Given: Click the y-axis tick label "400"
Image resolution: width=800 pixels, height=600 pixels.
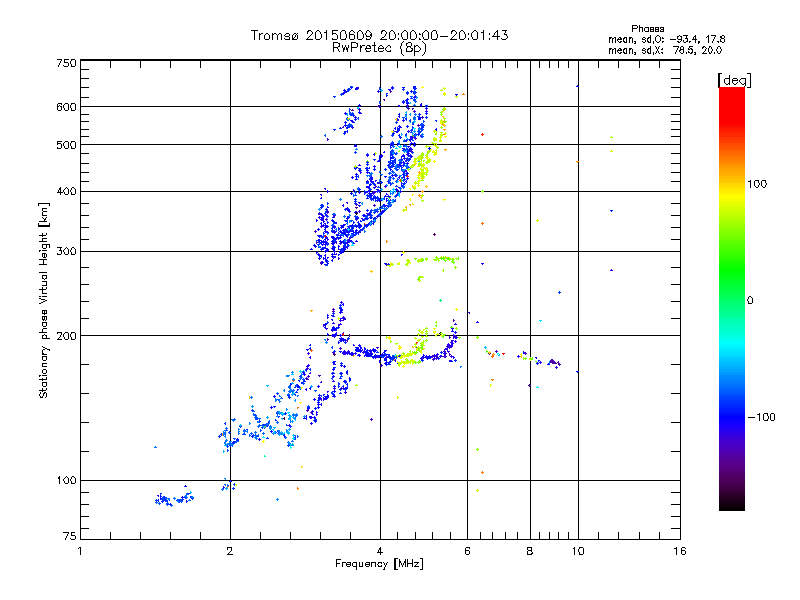Looking at the screenshot, I should pos(66,192).
